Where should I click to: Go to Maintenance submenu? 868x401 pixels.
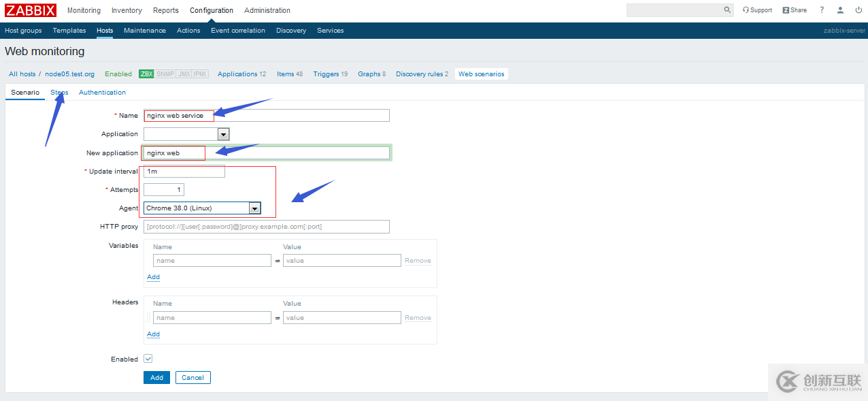pos(145,31)
